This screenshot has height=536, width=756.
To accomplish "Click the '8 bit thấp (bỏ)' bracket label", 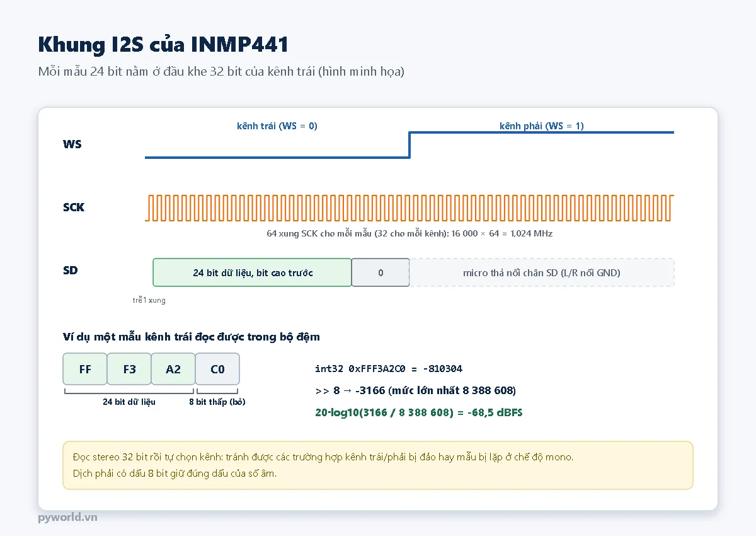I will coord(217,402).
